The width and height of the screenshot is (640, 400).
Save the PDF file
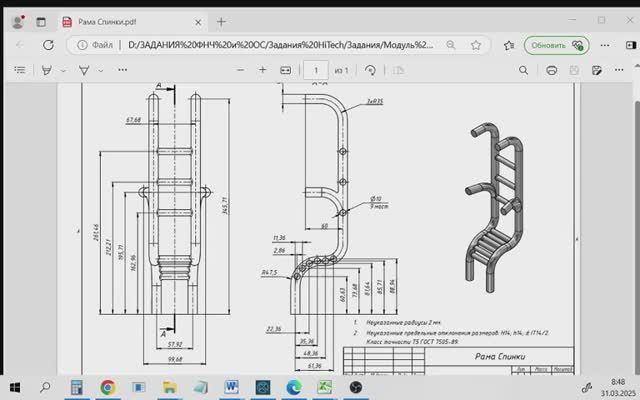pos(574,70)
